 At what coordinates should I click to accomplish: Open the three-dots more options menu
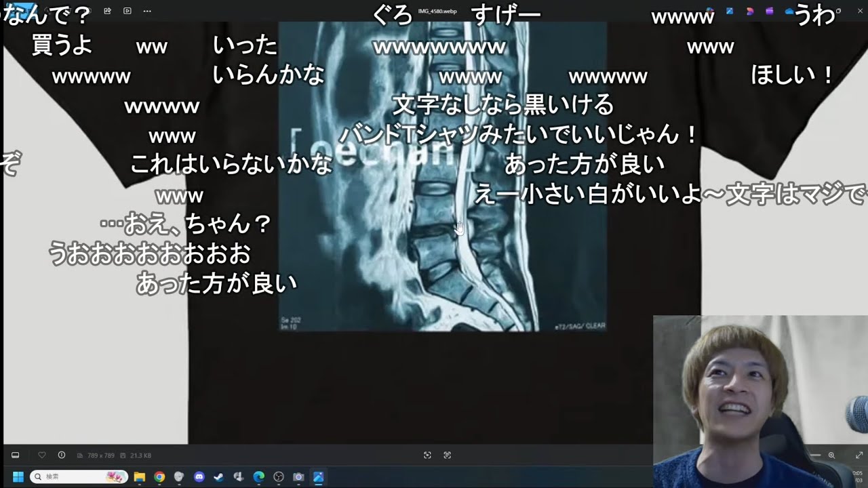(147, 11)
